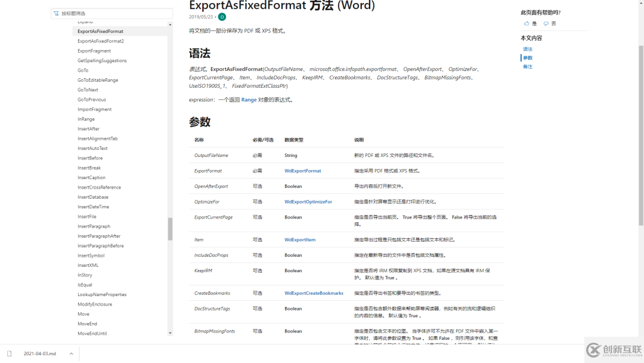Open the 2021-04-03.md download chevron menu
Image resolution: width=644 pixels, height=363 pixels.
click(71, 353)
